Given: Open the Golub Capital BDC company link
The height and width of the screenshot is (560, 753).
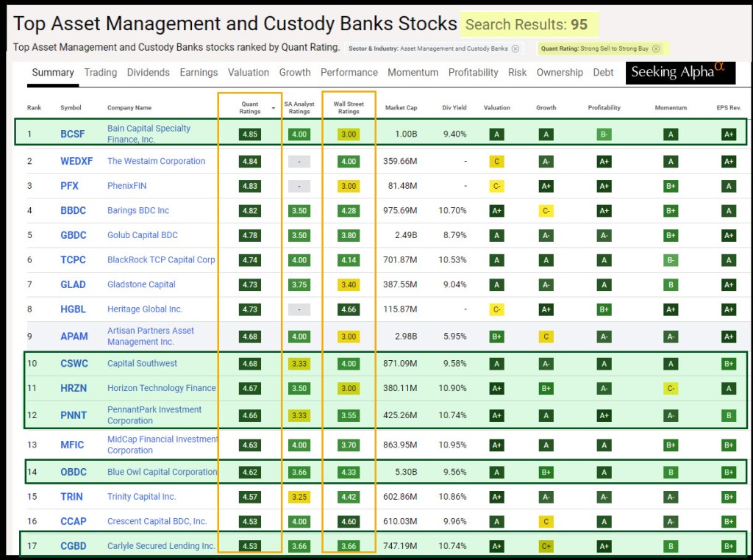Looking at the screenshot, I should pyautogui.click(x=143, y=235).
